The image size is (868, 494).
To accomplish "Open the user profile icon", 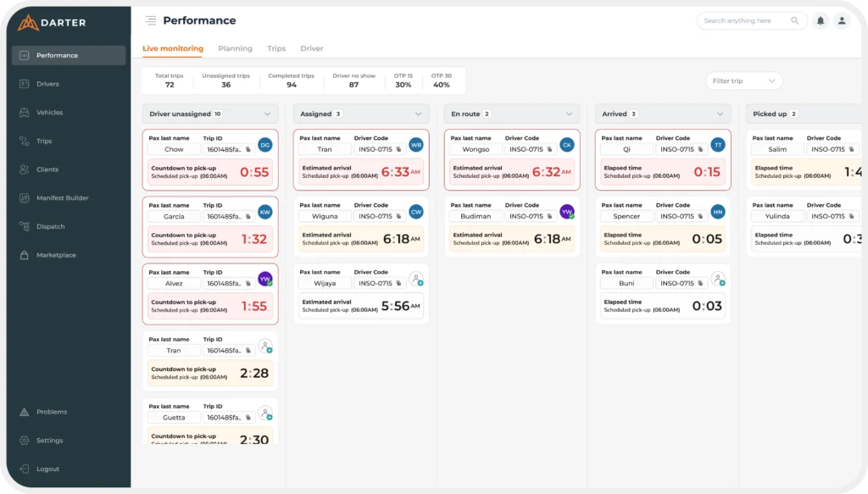I will click(842, 21).
